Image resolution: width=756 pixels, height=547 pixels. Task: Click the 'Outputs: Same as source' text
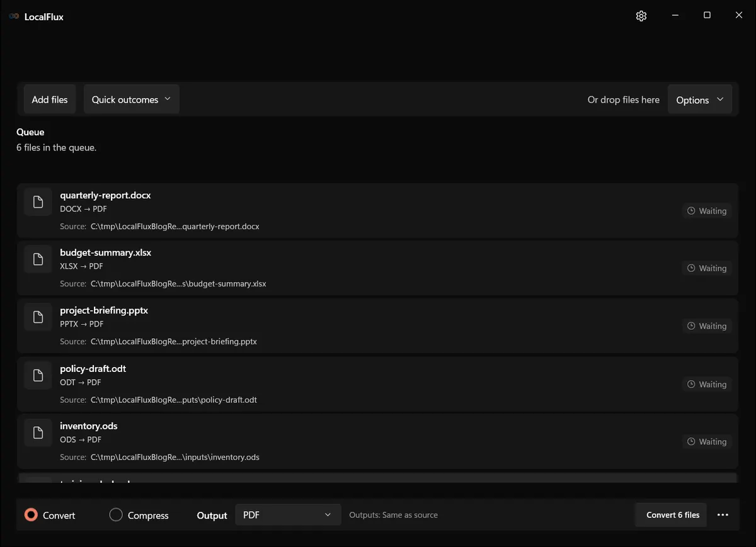393,515
